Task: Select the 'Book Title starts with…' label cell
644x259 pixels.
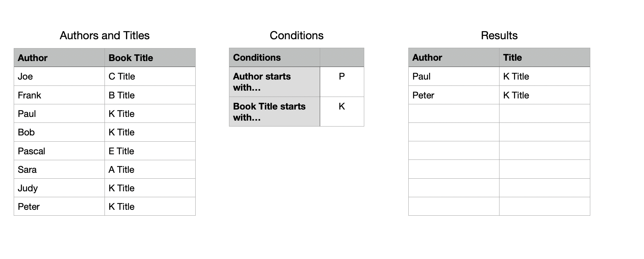Action: 275,112
